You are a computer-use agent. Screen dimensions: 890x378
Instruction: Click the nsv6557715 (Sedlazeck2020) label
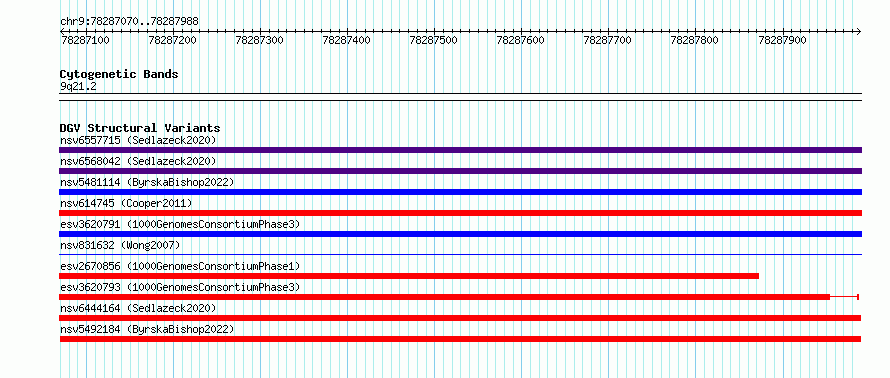coord(138,140)
